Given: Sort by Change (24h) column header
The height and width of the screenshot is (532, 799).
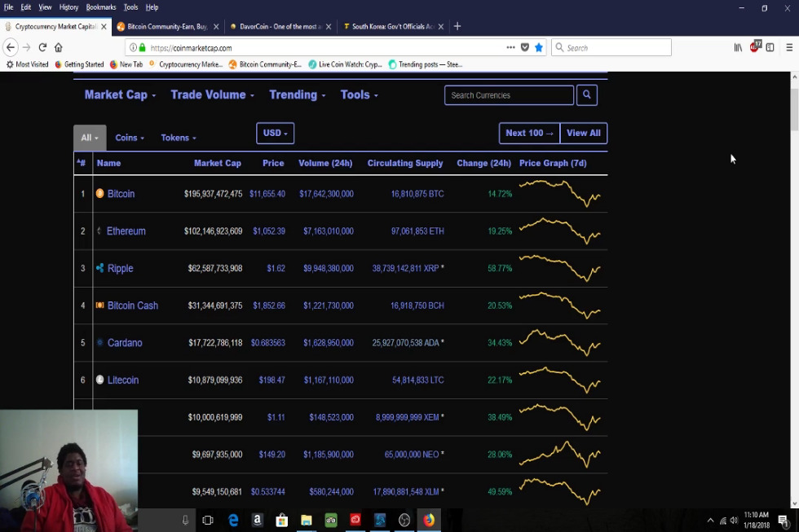Looking at the screenshot, I should 483,163.
